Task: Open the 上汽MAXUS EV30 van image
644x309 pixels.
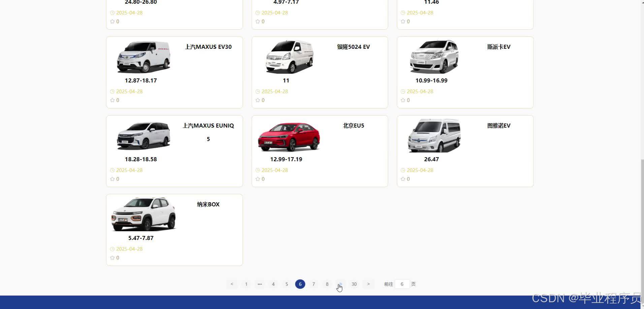Action: point(143,57)
